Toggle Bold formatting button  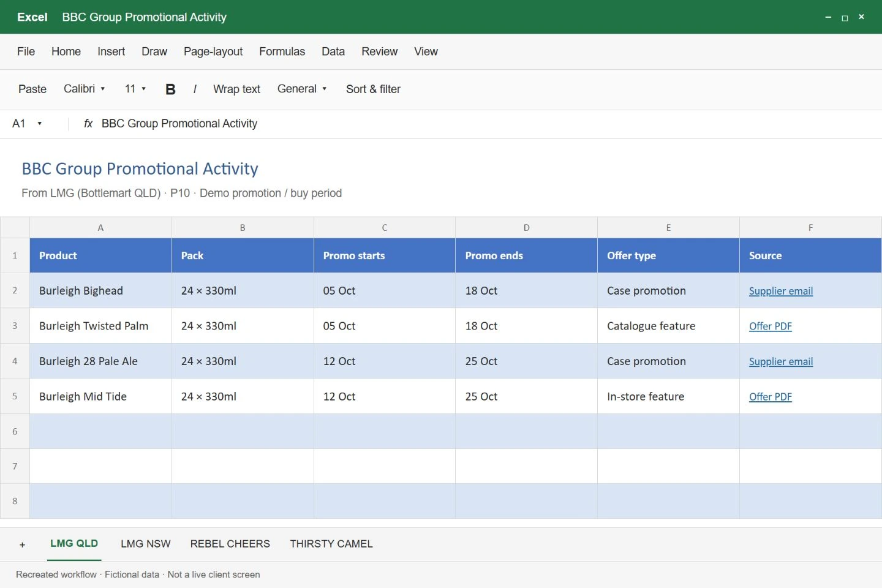tap(170, 89)
